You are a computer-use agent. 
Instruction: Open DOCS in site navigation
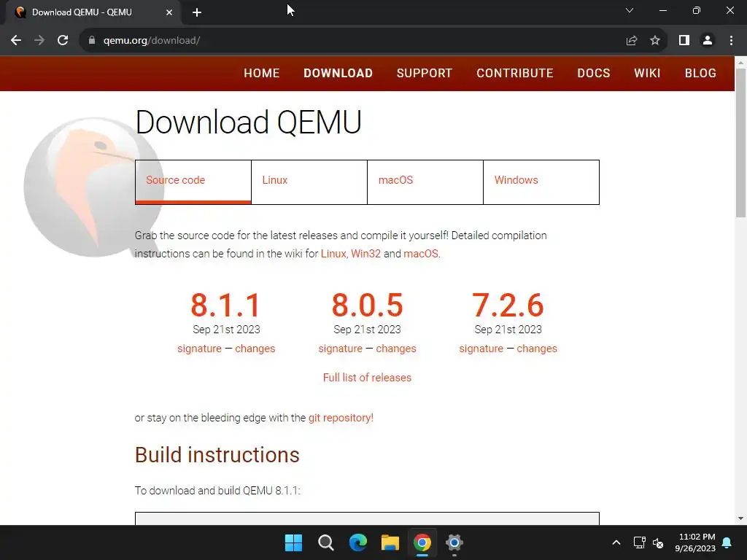tap(594, 74)
